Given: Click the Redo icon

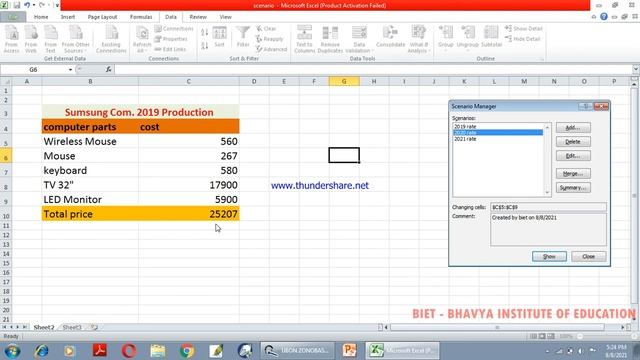Looking at the screenshot, I should click(42, 5).
